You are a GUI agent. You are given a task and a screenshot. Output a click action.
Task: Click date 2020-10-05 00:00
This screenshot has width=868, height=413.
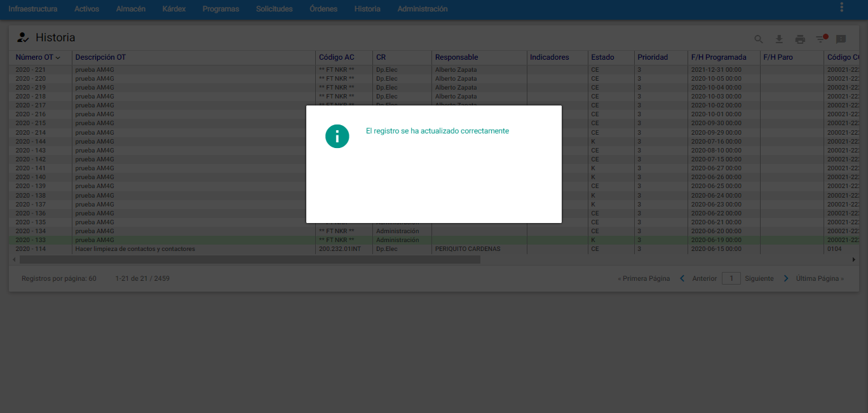[716, 79]
